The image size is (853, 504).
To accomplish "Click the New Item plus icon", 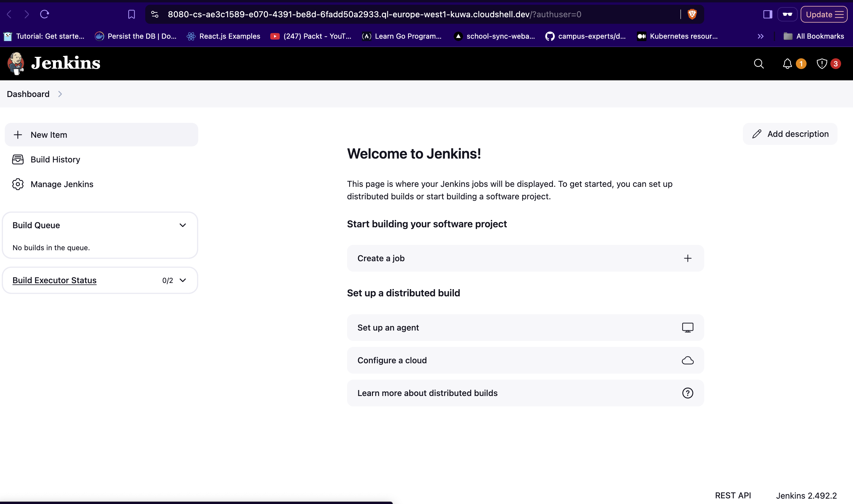I will click(18, 135).
